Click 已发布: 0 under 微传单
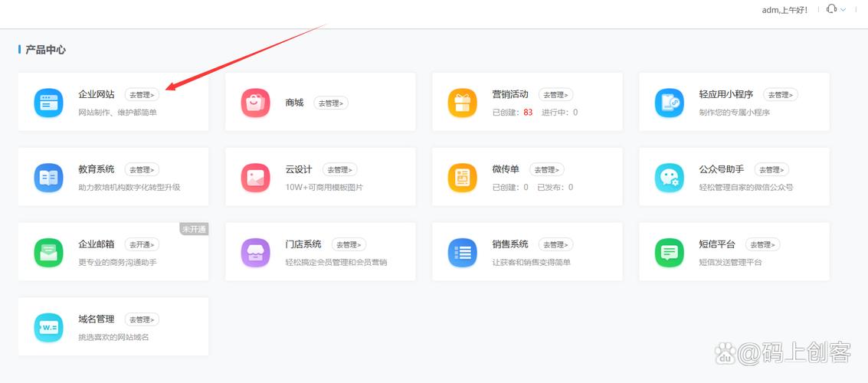The height and width of the screenshot is (383, 868). 555,187
